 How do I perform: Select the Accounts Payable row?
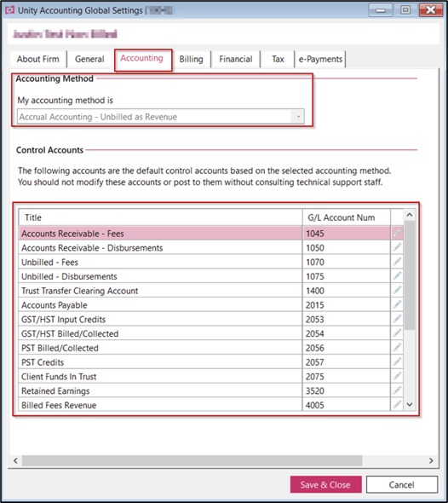coord(211,304)
